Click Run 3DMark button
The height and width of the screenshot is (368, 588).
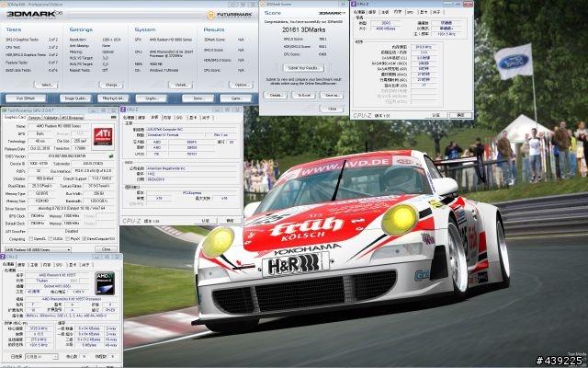(26, 98)
